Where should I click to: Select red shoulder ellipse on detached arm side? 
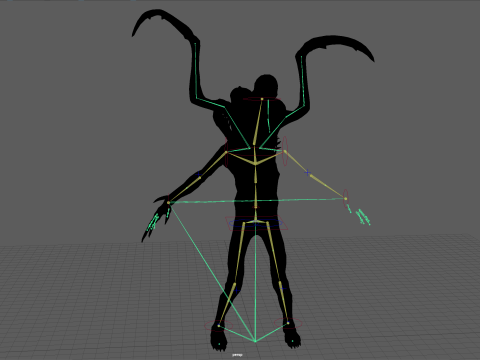[285, 151]
